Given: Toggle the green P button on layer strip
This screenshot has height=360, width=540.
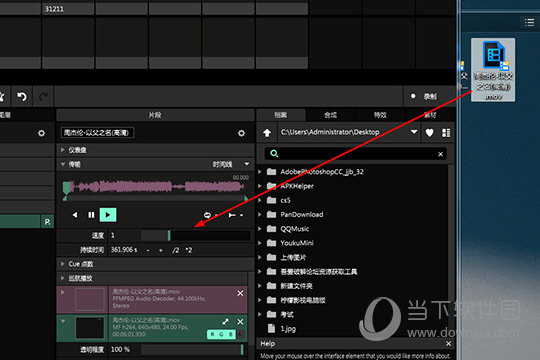Looking at the screenshot, I should pos(47,222).
